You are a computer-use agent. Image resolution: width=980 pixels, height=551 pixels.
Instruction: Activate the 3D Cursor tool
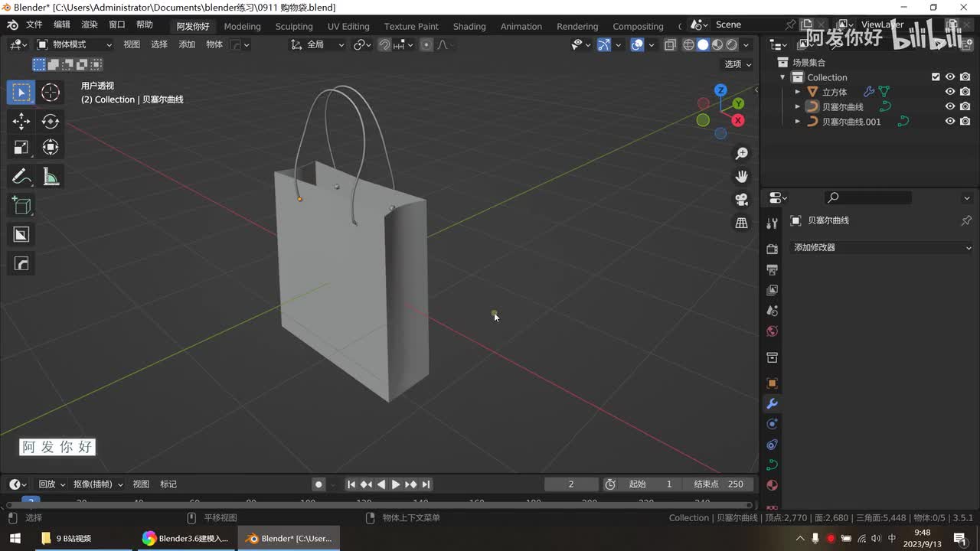[x=51, y=93]
